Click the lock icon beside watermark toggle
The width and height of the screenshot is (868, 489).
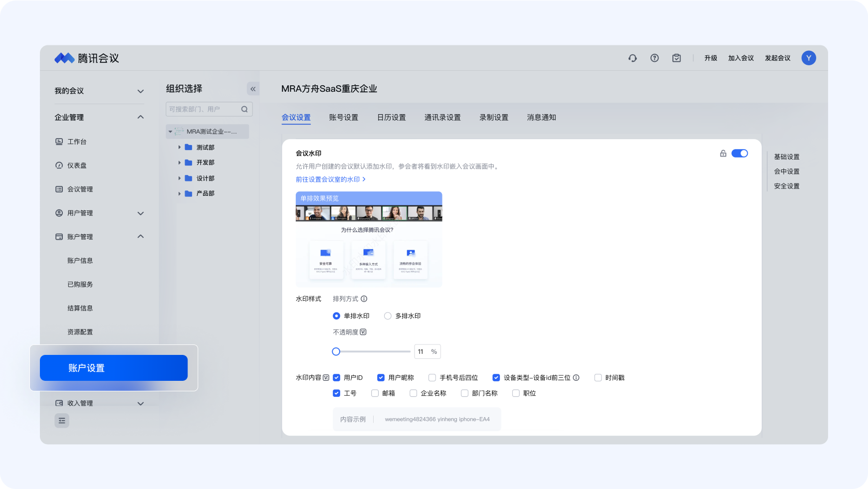coord(723,154)
